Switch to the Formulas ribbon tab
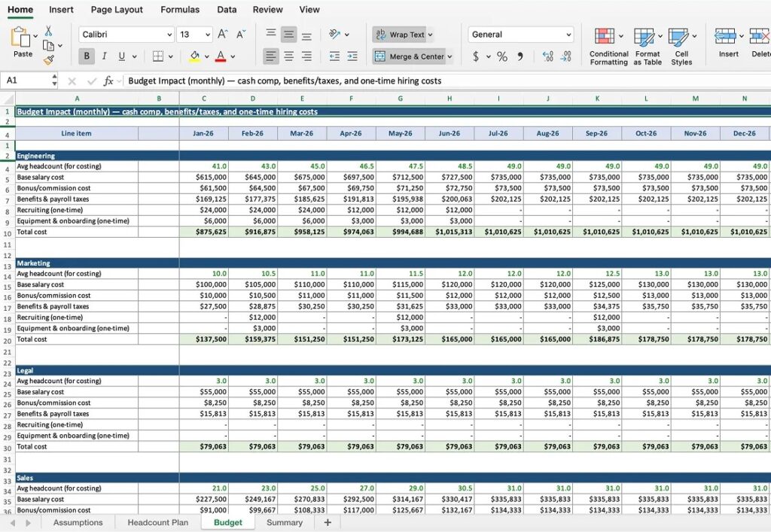 180,10
